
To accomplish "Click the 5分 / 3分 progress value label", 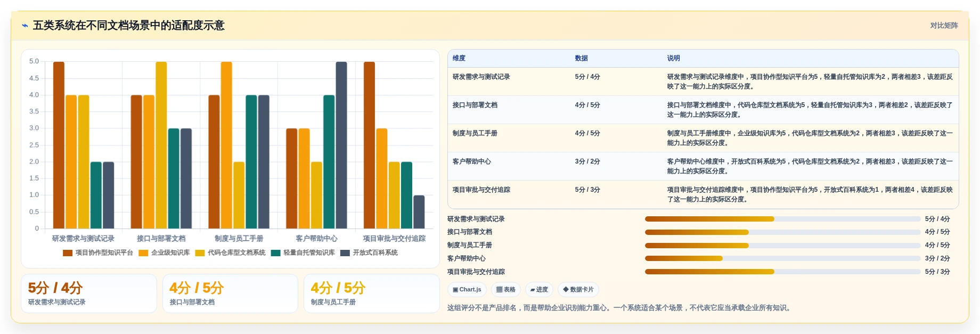I will click(937, 272).
